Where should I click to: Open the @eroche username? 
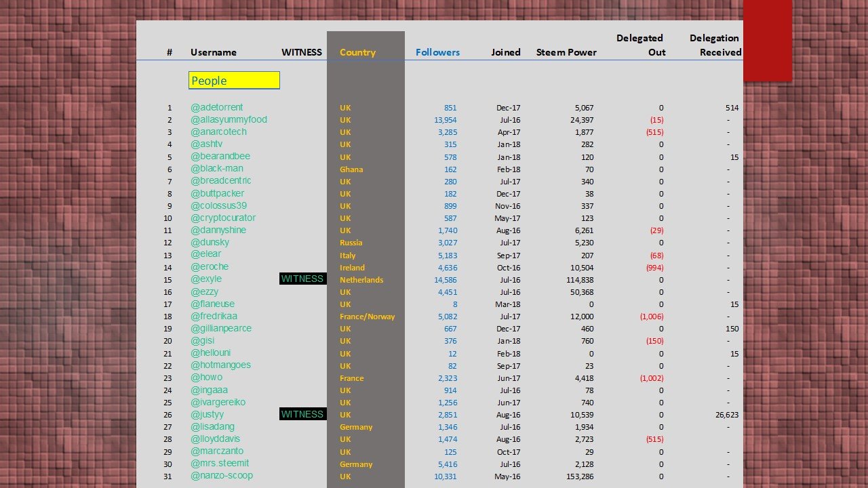[x=209, y=266]
